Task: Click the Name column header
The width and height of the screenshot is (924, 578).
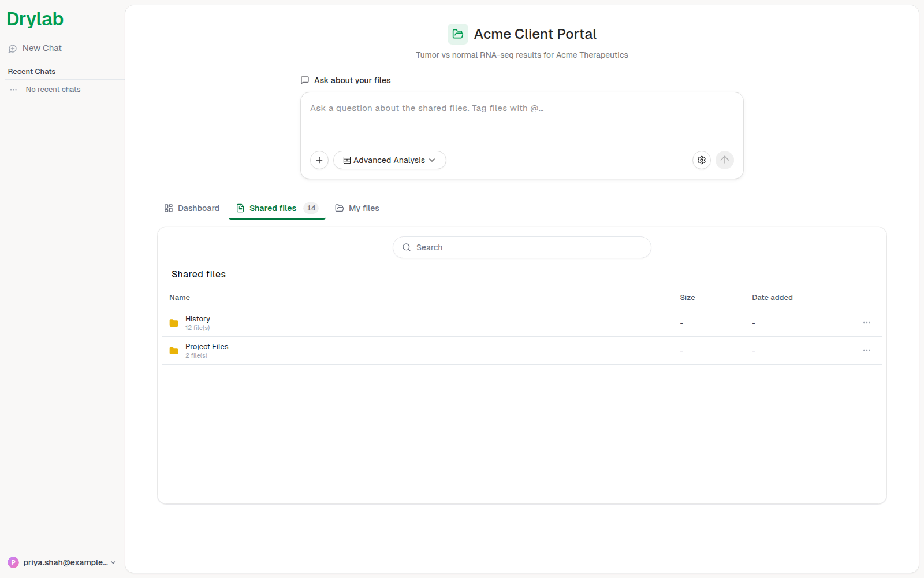Action: coord(180,298)
